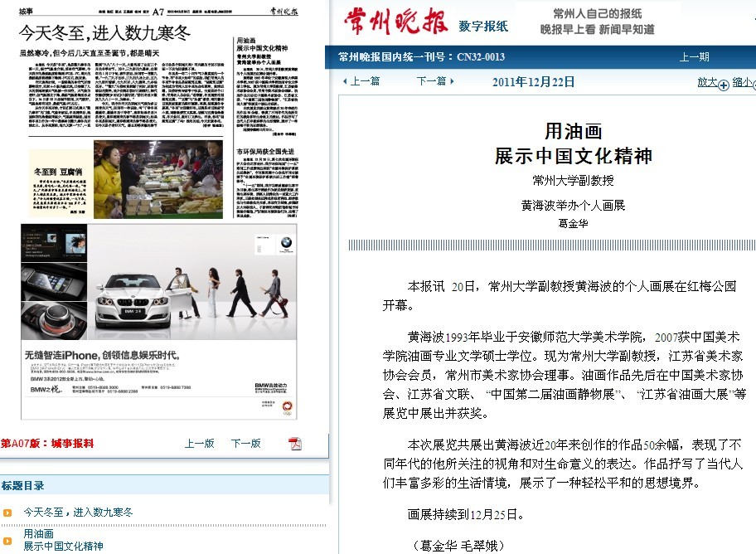This screenshot has width=756, height=554.
Task: Click the orange bullet beside 今天冬至 title
Action: click(7, 513)
